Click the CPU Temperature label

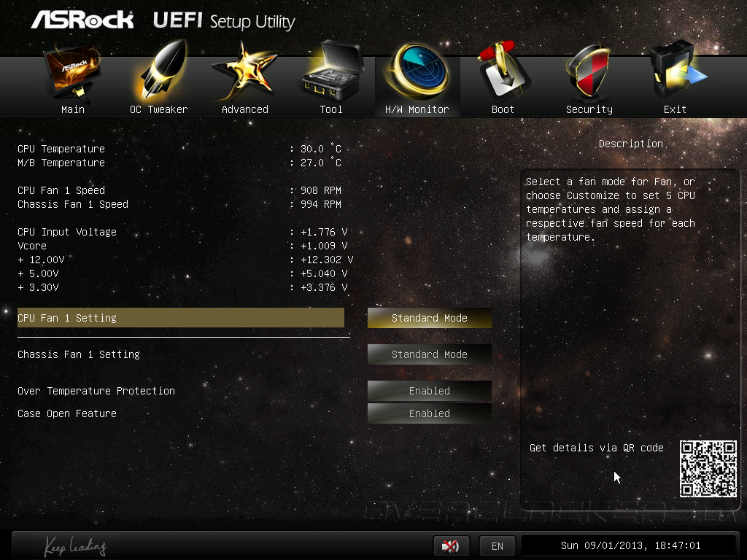pyautogui.click(x=61, y=149)
